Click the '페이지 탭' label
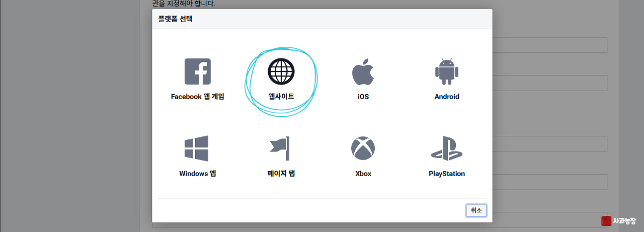 [281, 174]
